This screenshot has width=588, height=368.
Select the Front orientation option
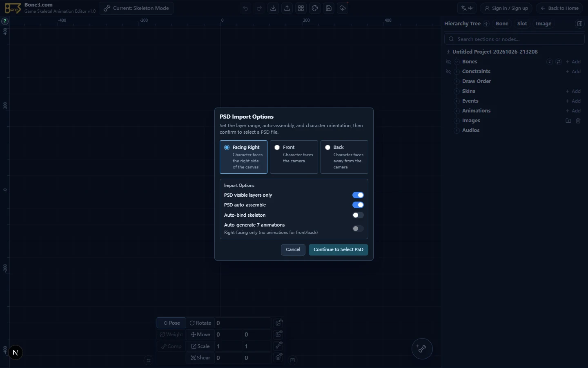point(294,157)
